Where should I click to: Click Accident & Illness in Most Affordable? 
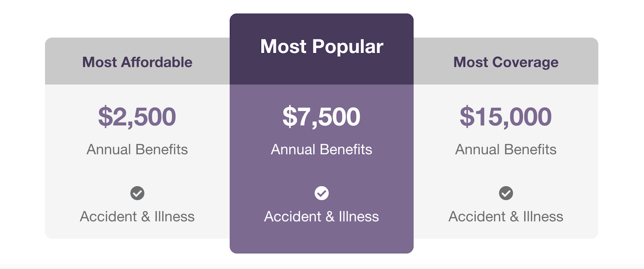point(137,217)
